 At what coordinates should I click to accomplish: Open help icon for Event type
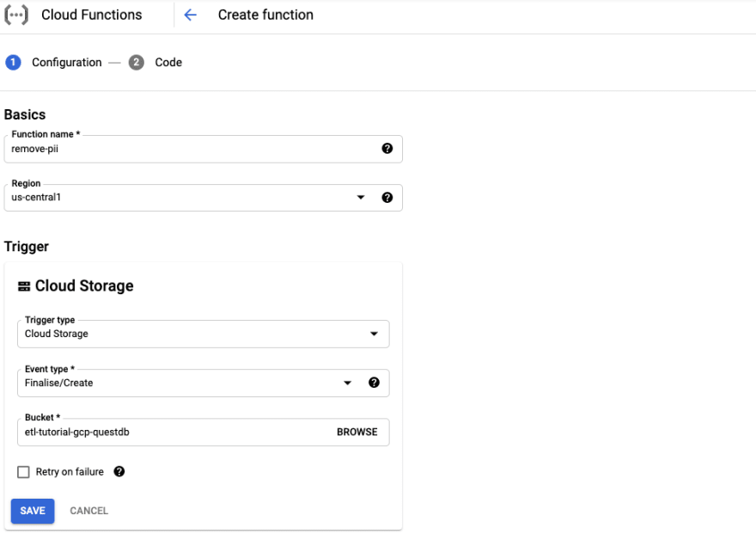(x=375, y=383)
